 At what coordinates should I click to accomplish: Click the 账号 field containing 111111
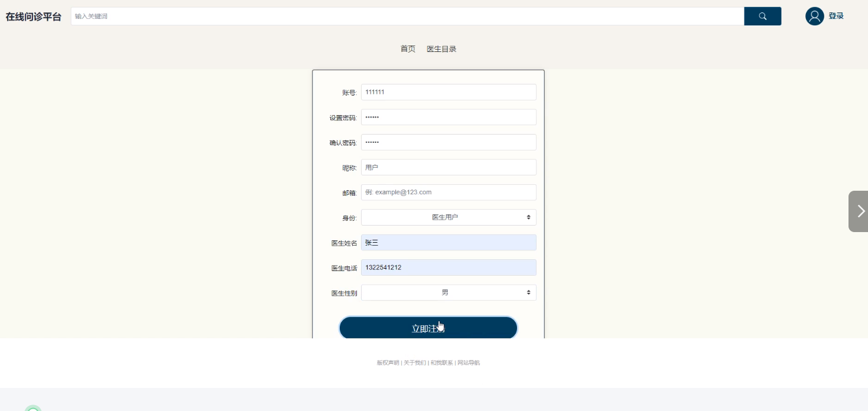(x=448, y=92)
